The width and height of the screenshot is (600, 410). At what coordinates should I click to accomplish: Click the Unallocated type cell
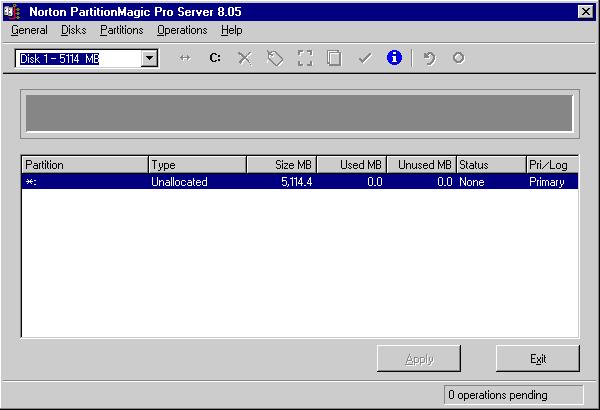pyautogui.click(x=179, y=182)
